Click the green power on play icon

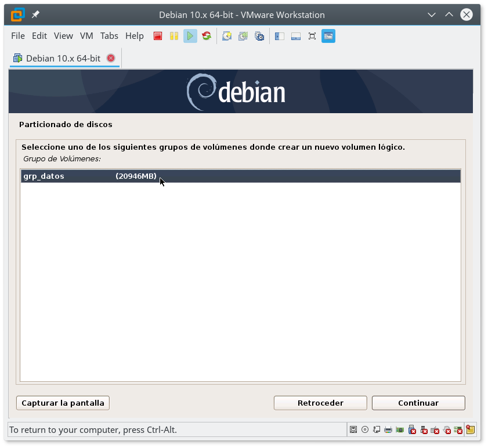coord(190,36)
